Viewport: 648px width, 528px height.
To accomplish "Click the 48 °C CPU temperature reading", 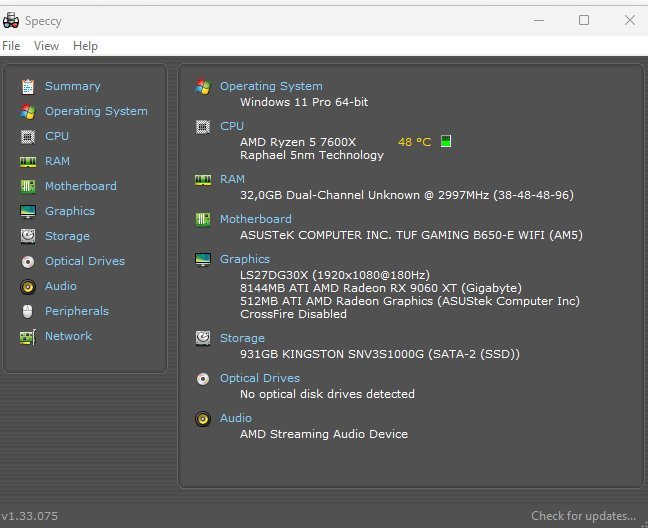I will [x=414, y=142].
